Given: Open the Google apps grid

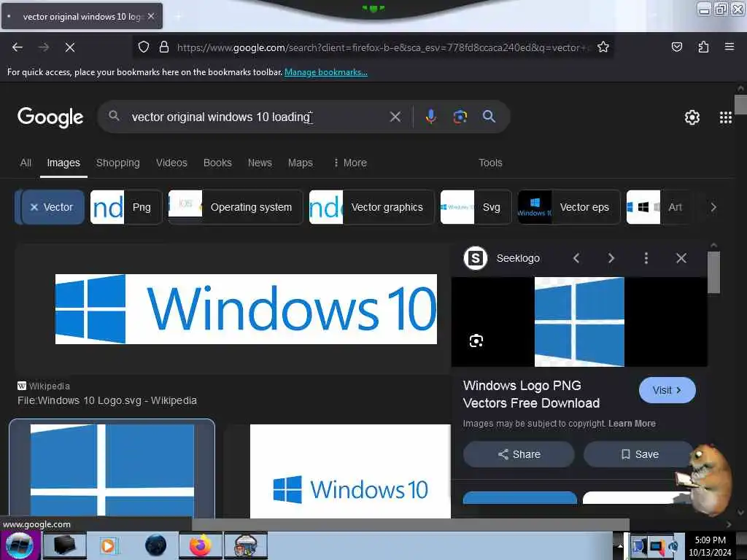Looking at the screenshot, I should [x=726, y=117].
